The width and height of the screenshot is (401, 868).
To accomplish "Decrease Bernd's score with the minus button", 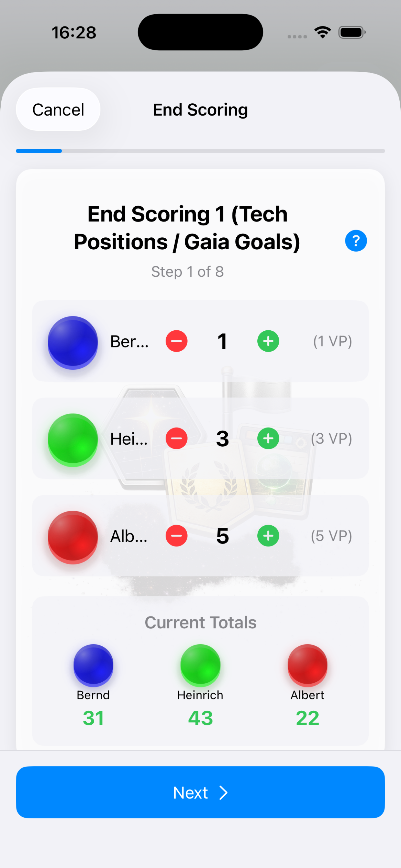I will [x=177, y=341].
